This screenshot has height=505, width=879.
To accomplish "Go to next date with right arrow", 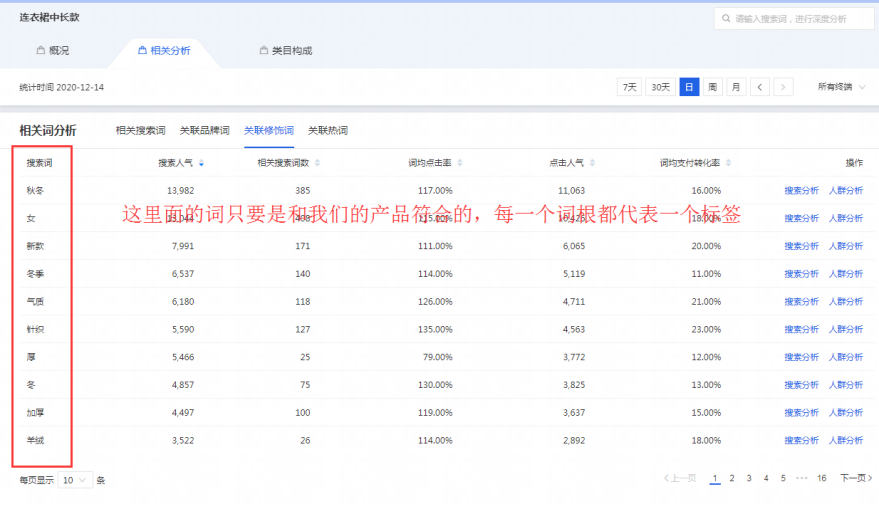I will pos(783,87).
